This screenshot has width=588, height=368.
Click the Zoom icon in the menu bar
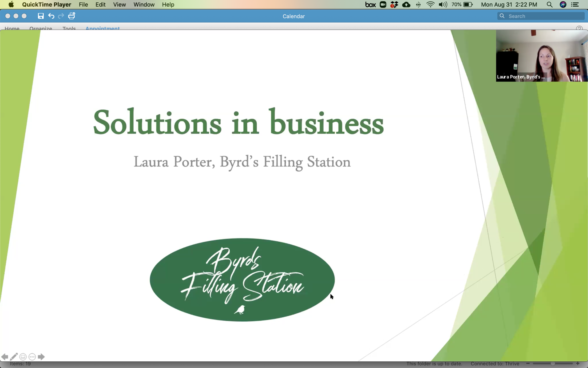[x=383, y=5]
